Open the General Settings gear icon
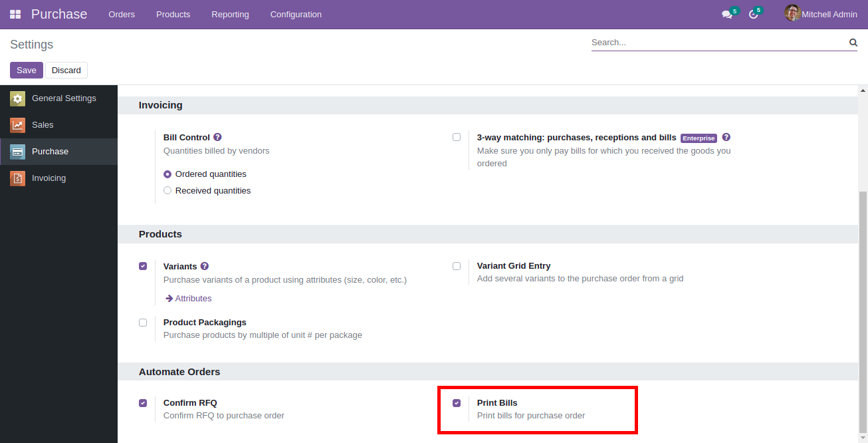This screenshot has height=443, width=868. (17, 98)
